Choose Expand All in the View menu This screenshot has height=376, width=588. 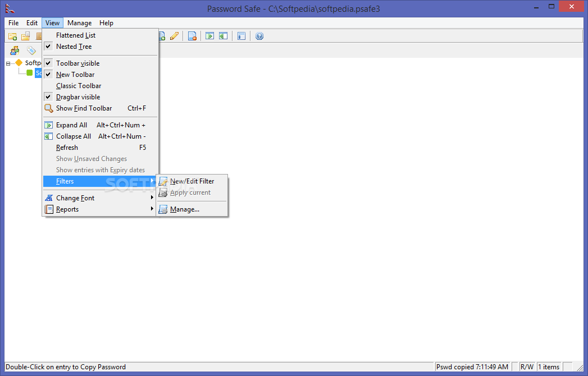pyautogui.click(x=101, y=125)
